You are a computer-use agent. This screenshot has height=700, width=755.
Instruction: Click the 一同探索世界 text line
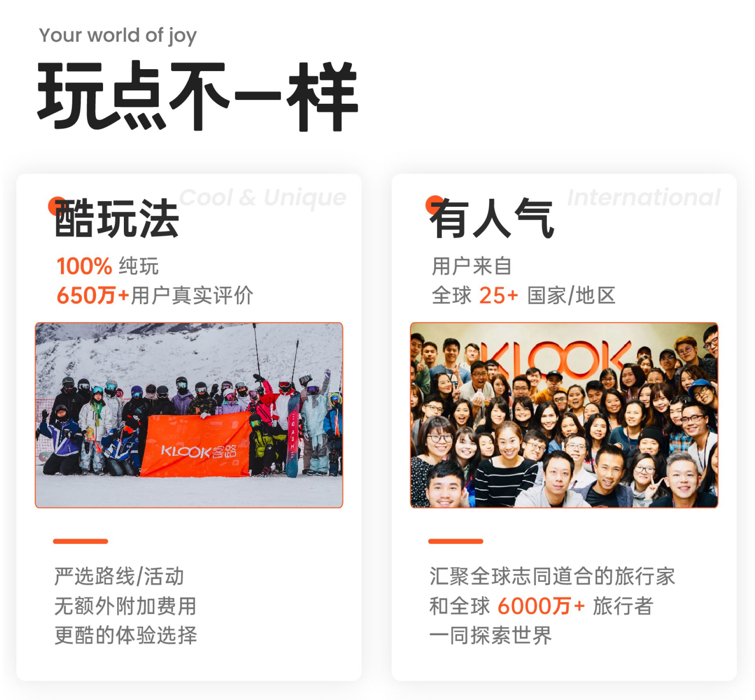pos(491,635)
